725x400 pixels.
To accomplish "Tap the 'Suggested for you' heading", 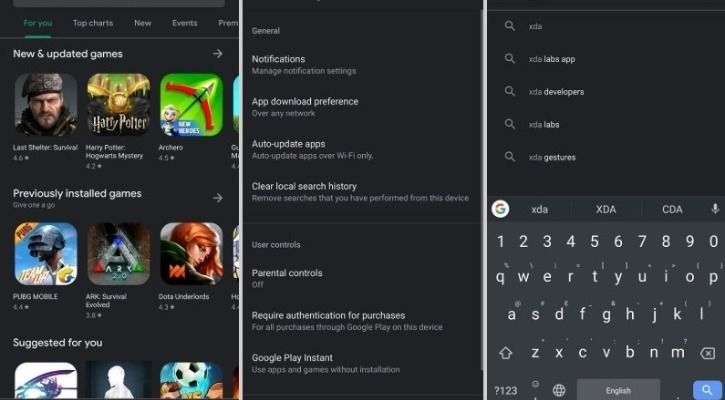I will [x=57, y=343].
